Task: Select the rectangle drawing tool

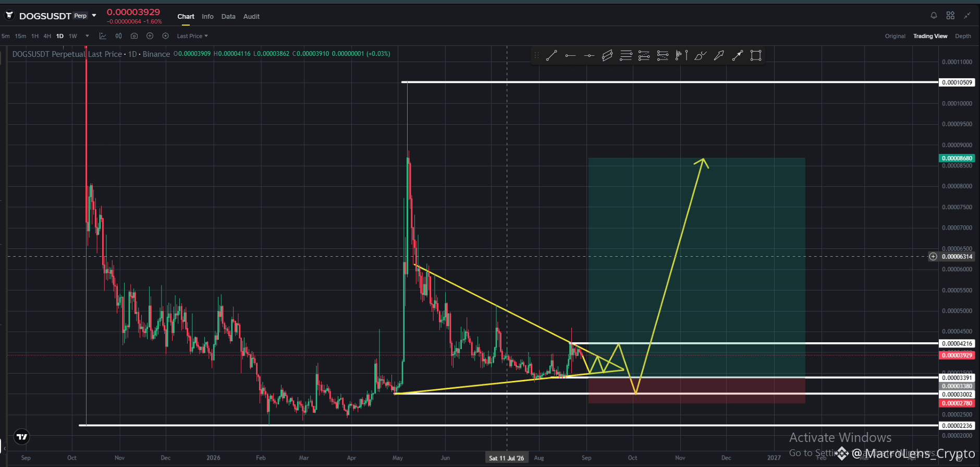Action: point(756,55)
